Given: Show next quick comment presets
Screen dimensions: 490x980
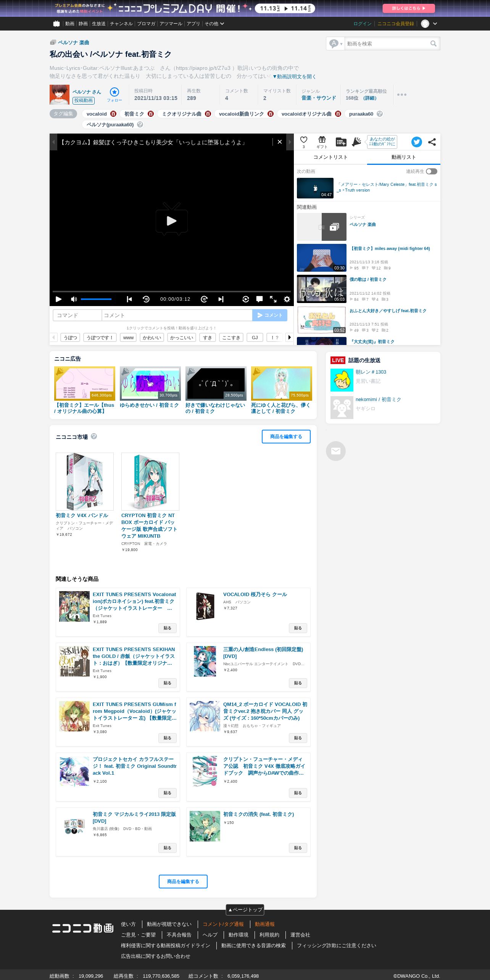Looking at the screenshot, I should pos(289,337).
